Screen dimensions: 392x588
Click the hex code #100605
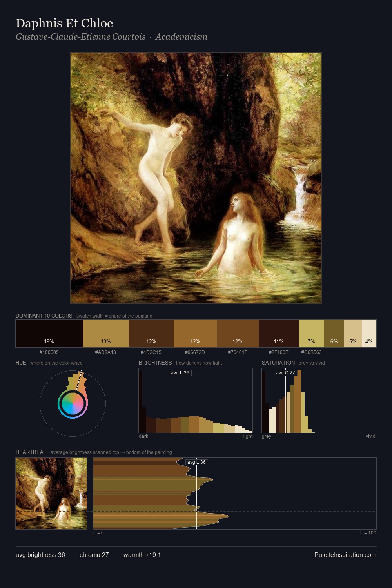tap(49, 352)
